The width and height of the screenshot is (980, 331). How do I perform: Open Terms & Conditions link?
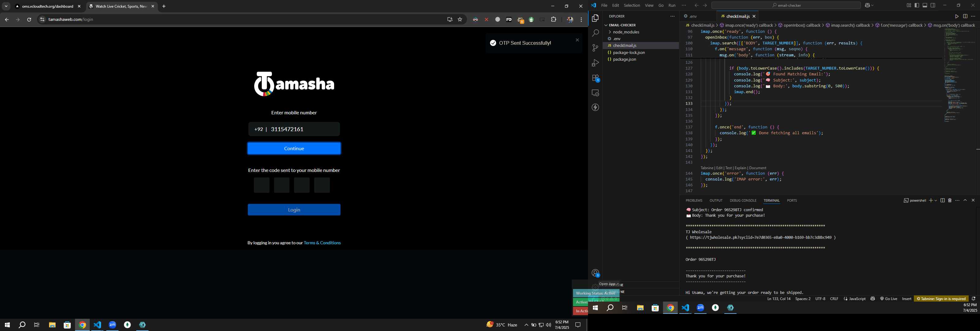pos(322,243)
